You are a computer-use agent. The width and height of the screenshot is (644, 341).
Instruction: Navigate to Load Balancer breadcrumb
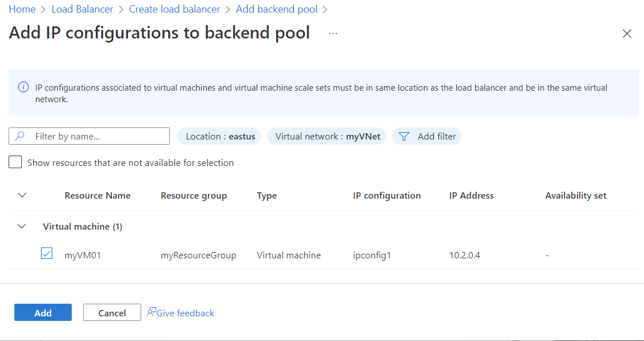[x=82, y=9]
